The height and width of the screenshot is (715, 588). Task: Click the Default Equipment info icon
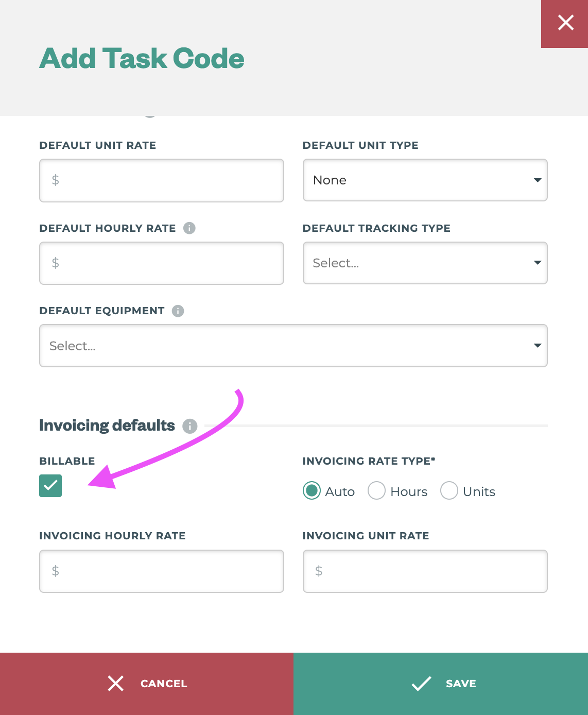(x=178, y=311)
